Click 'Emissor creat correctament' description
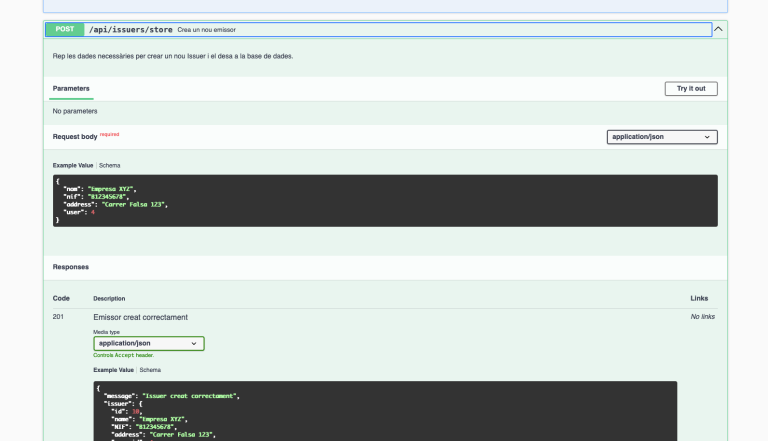 coord(141,318)
